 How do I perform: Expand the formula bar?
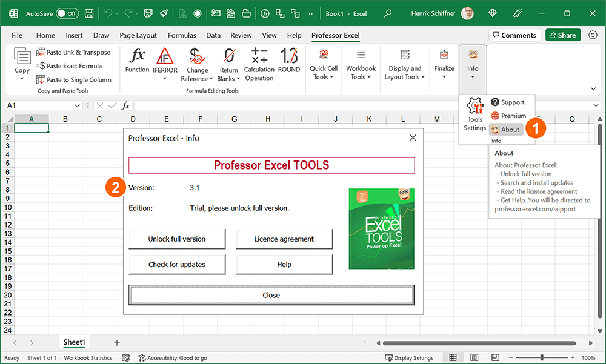[596, 105]
